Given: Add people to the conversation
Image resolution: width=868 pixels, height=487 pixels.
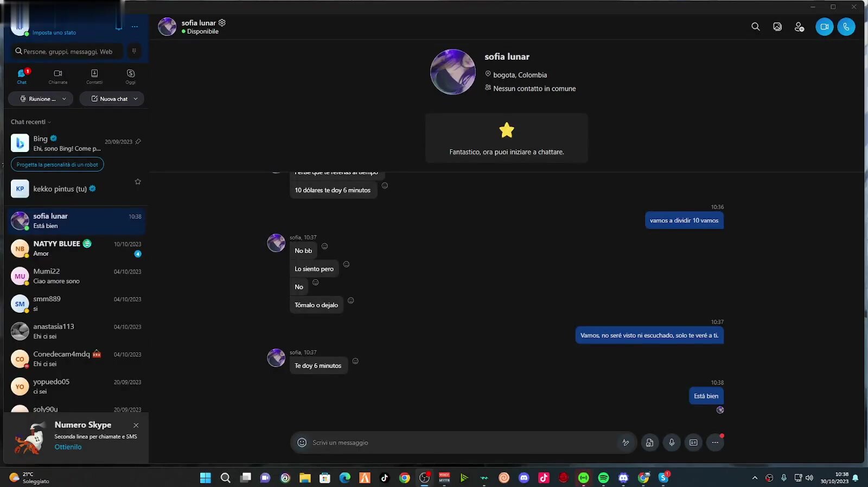Looking at the screenshot, I should [x=799, y=27].
